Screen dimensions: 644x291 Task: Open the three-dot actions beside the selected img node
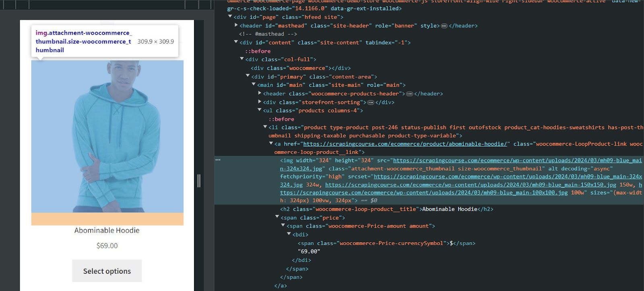point(218,160)
